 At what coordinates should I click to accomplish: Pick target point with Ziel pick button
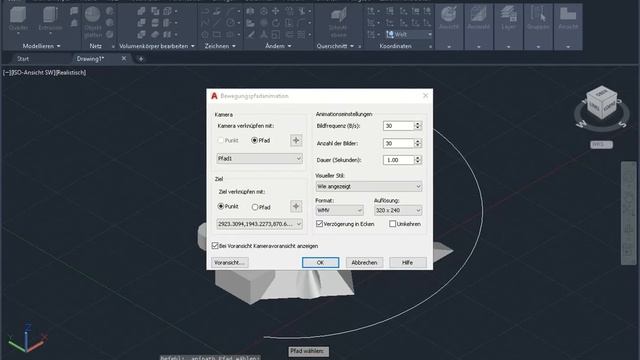(x=296, y=207)
